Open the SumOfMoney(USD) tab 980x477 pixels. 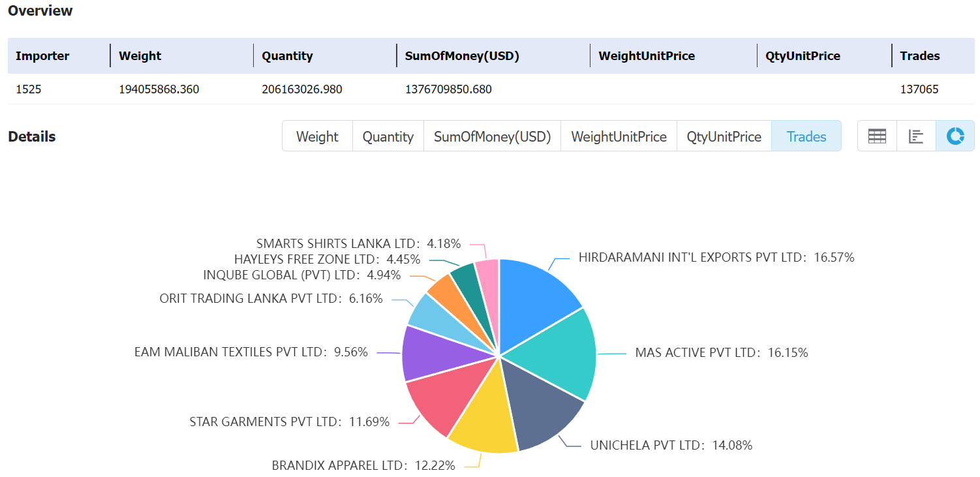[x=492, y=136]
